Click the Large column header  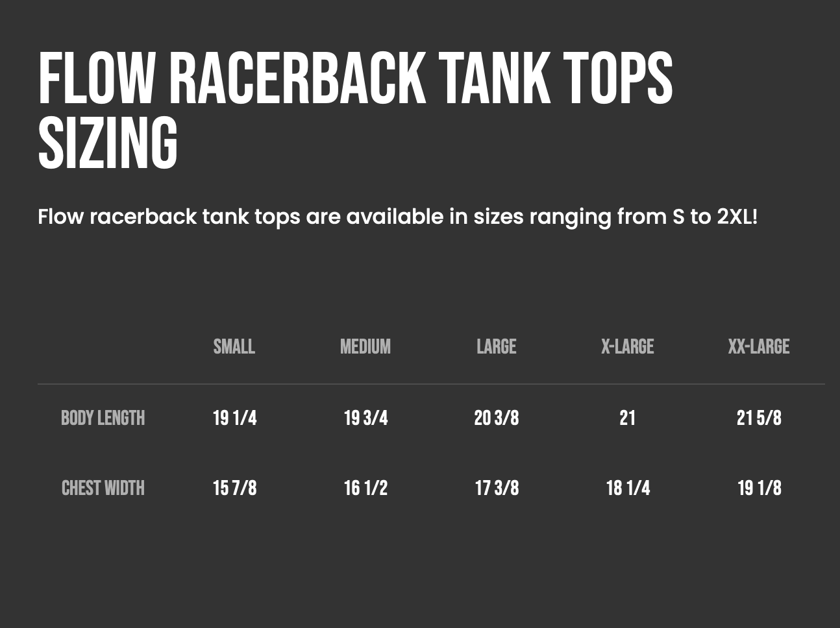pos(497,347)
